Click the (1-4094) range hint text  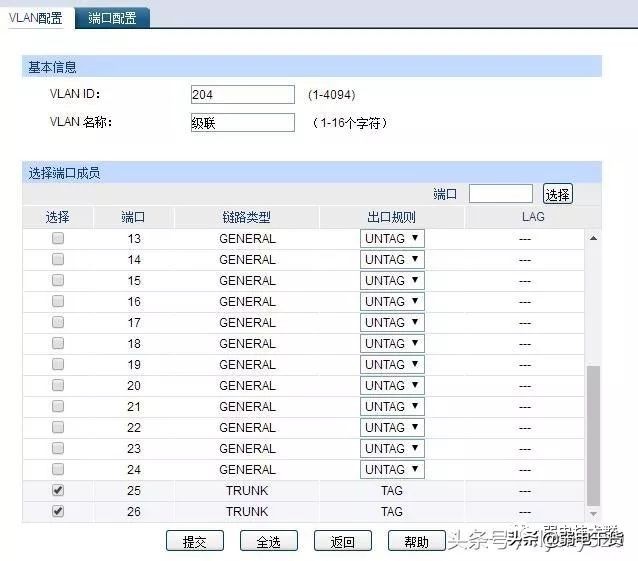coord(332,95)
